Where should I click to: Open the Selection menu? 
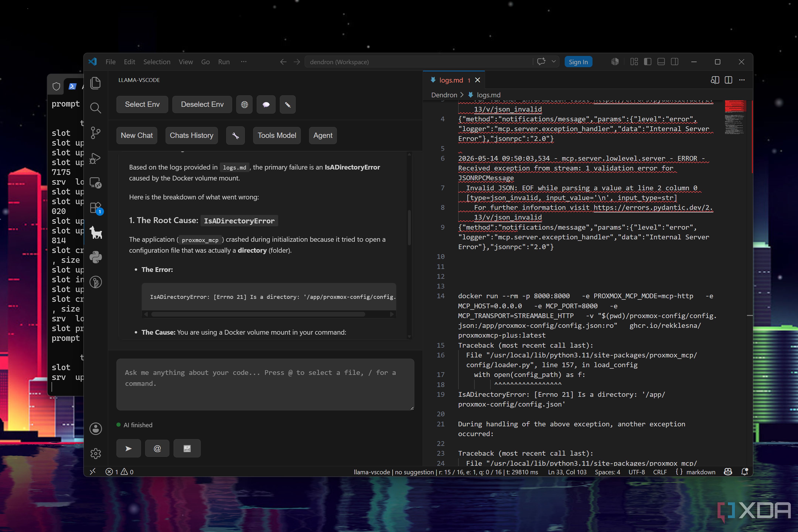click(157, 62)
